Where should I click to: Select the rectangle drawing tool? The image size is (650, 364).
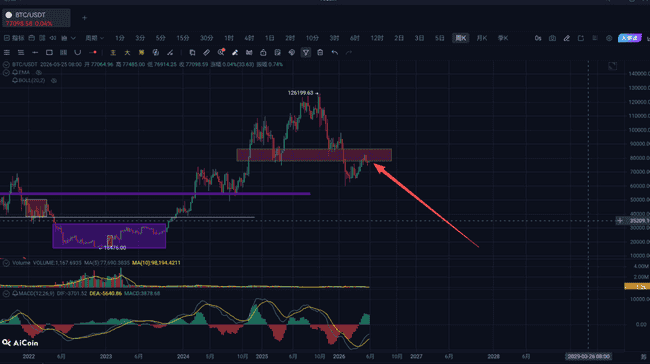pos(49,53)
